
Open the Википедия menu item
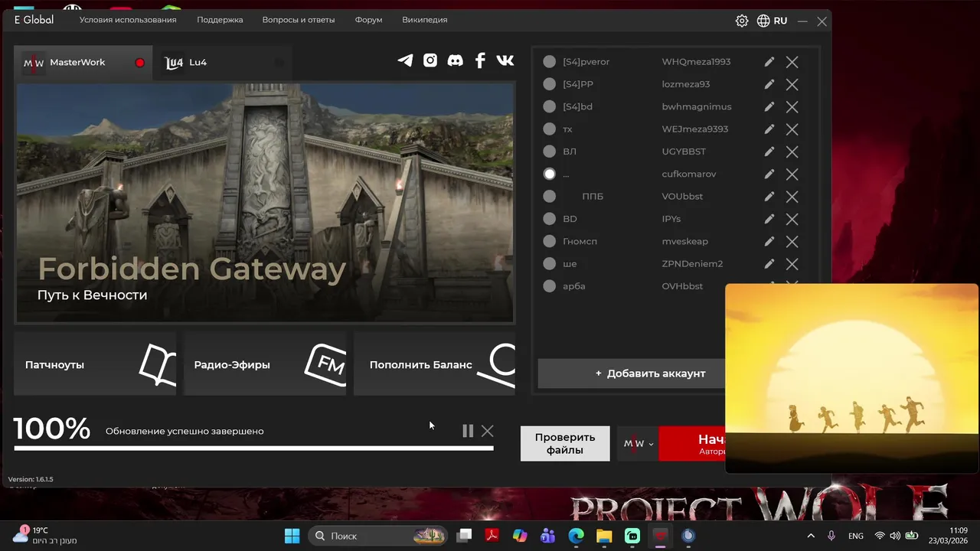[425, 20]
